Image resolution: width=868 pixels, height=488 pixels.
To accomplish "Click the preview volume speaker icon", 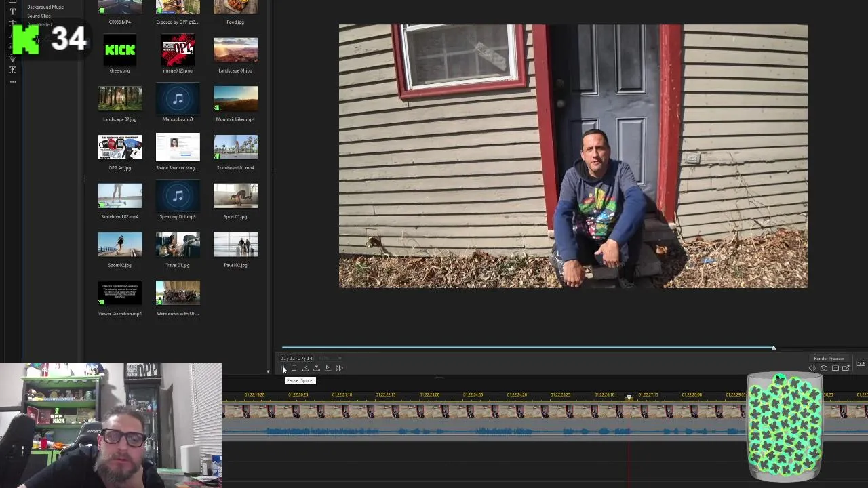I will (x=812, y=368).
